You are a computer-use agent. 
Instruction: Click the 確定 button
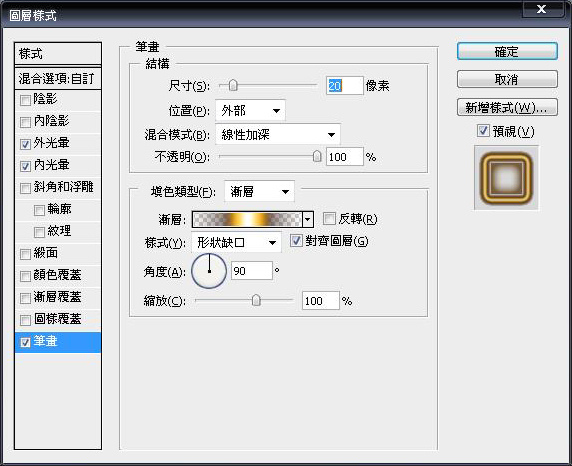pyautogui.click(x=507, y=51)
